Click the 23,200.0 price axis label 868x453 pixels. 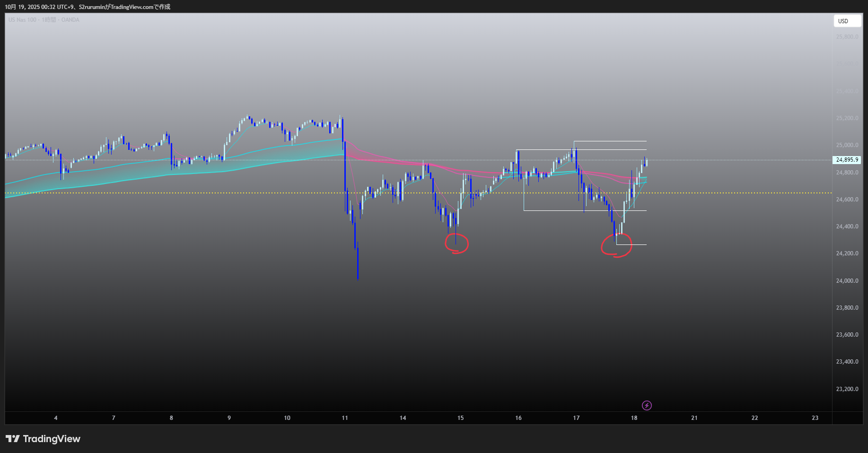pos(847,389)
